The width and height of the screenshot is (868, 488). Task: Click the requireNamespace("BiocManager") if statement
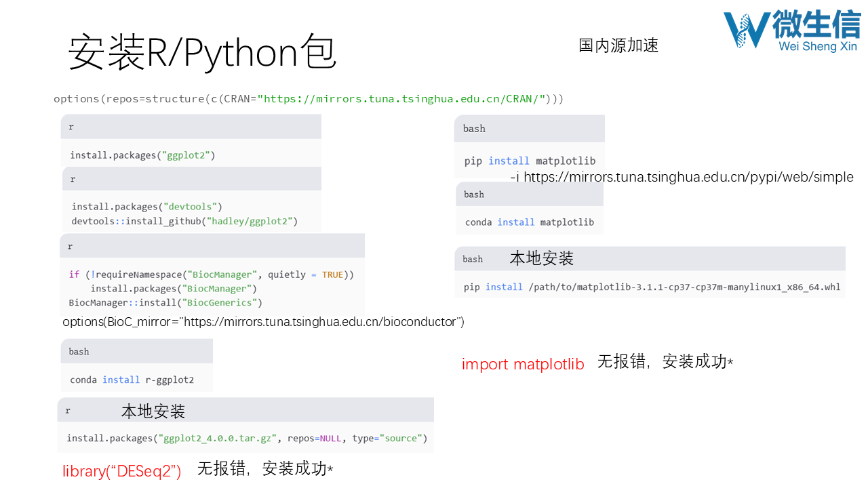tap(211, 274)
